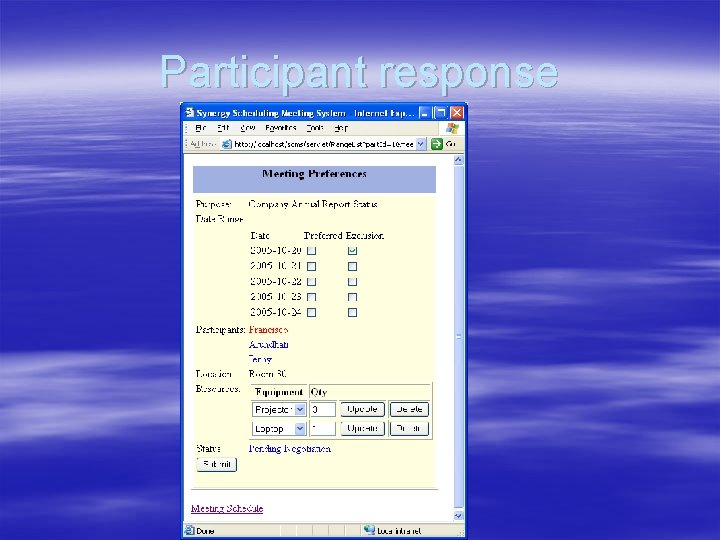Viewport: 720px width, 540px height.
Task: Check Preferred box for 2005-10-23
Action: pos(311,297)
